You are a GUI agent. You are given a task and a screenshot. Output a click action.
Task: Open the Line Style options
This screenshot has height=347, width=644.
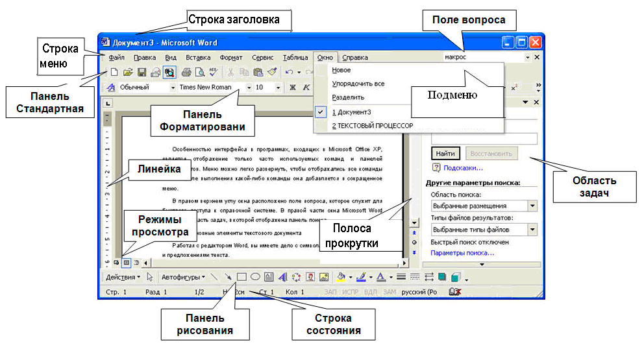[401, 277]
